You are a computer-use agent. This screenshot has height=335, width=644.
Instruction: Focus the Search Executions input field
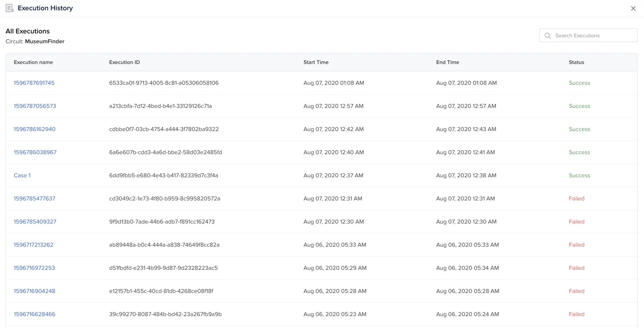coord(593,35)
